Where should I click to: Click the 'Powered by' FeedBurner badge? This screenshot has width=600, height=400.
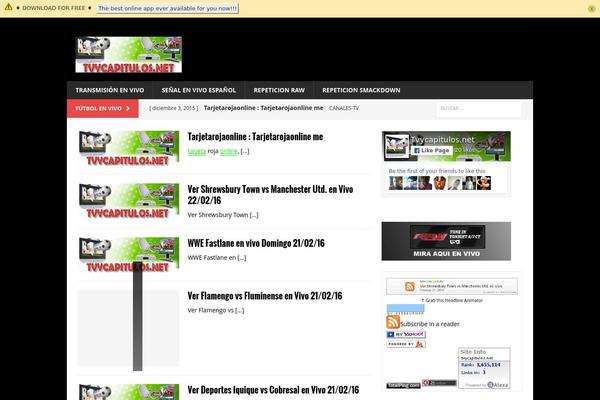406,344
